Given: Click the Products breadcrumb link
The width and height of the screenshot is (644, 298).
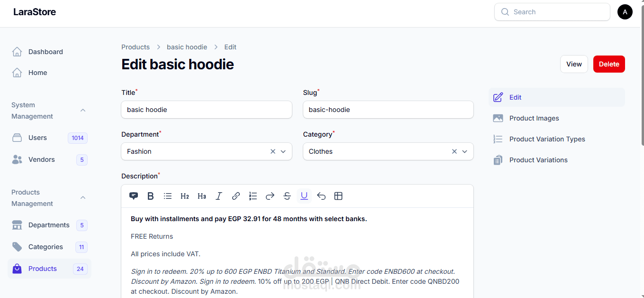Looking at the screenshot, I should click(x=136, y=47).
